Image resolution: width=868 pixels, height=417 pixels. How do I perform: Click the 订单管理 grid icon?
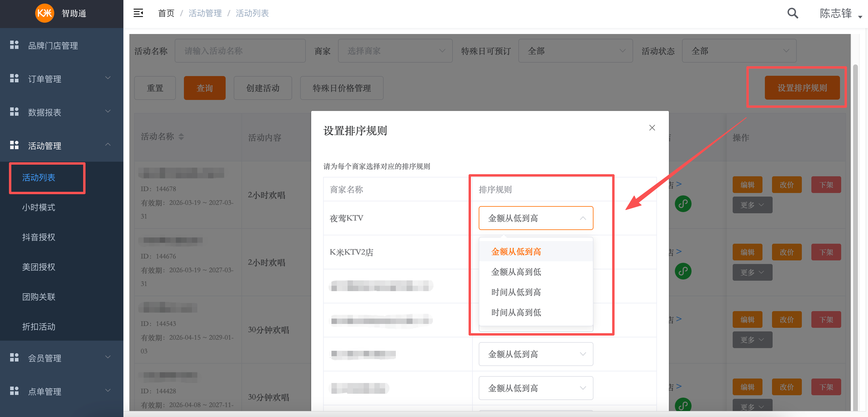[14, 78]
